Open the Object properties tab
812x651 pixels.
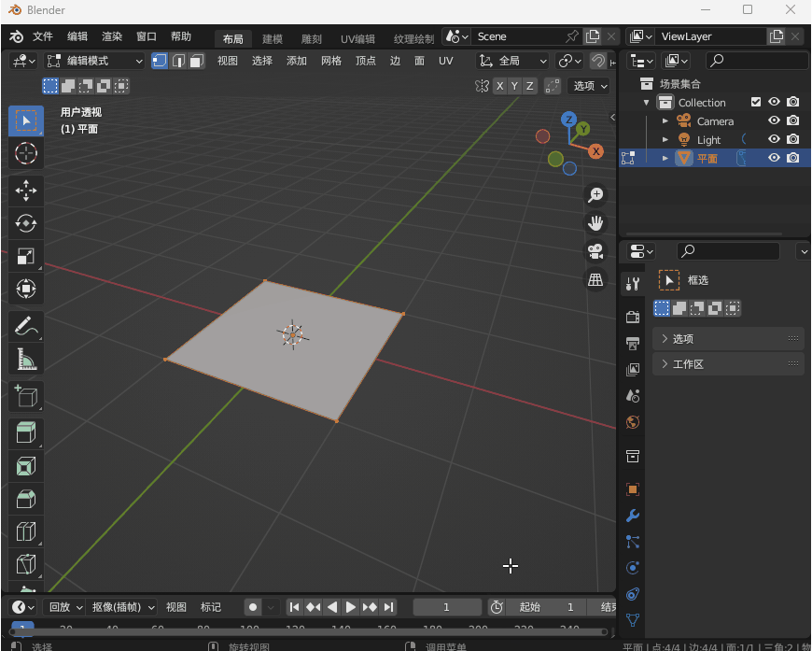point(633,489)
